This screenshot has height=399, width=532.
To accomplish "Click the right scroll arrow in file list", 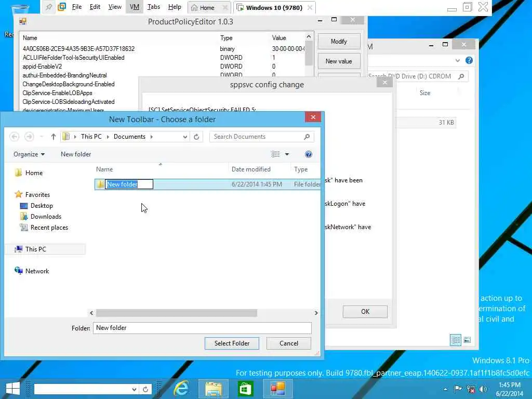I will point(316,313).
